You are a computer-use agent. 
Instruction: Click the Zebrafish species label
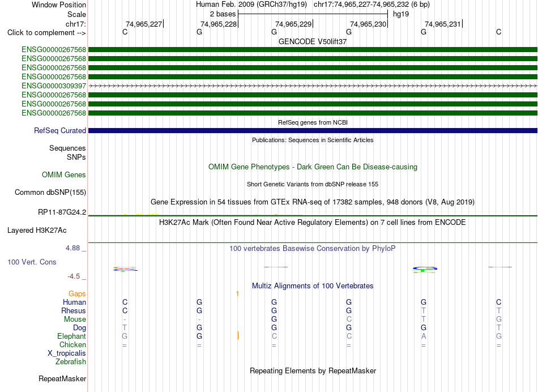70,361
